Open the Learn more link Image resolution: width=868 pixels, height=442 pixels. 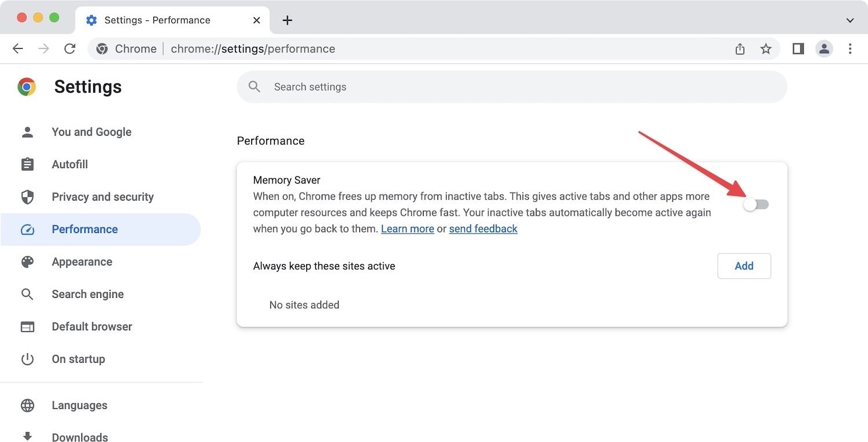click(x=407, y=229)
